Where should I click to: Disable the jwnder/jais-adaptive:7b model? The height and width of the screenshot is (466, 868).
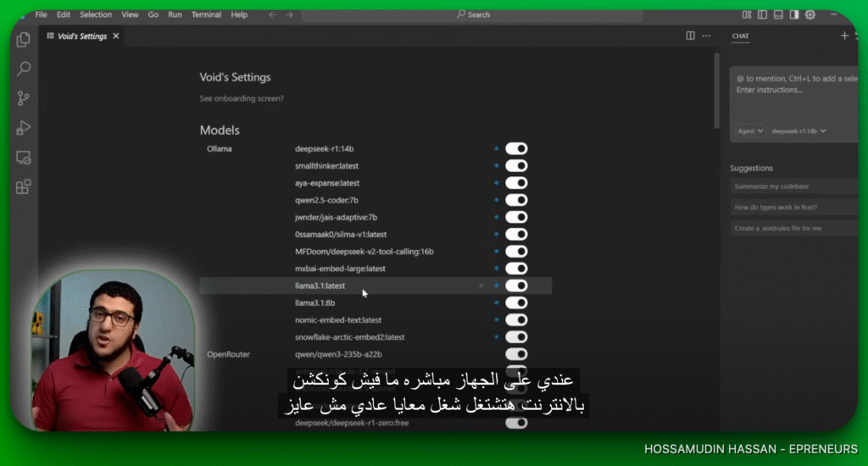pyautogui.click(x=516, y=217)
